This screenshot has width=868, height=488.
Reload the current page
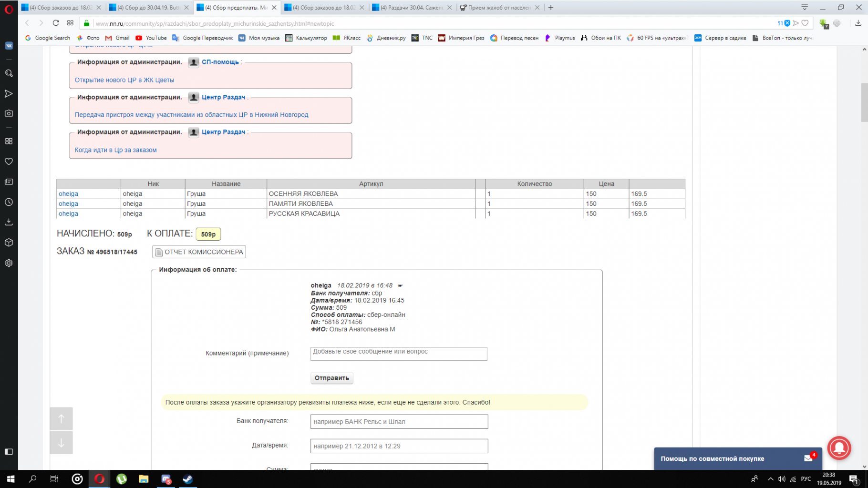56,23
